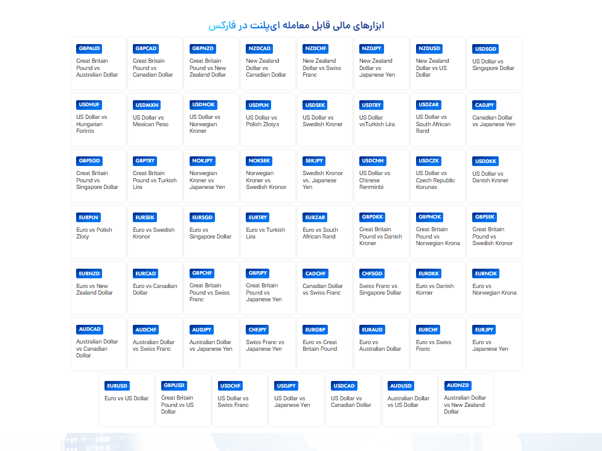Select the GBPSGD symbol badge

tap(89, 161)
